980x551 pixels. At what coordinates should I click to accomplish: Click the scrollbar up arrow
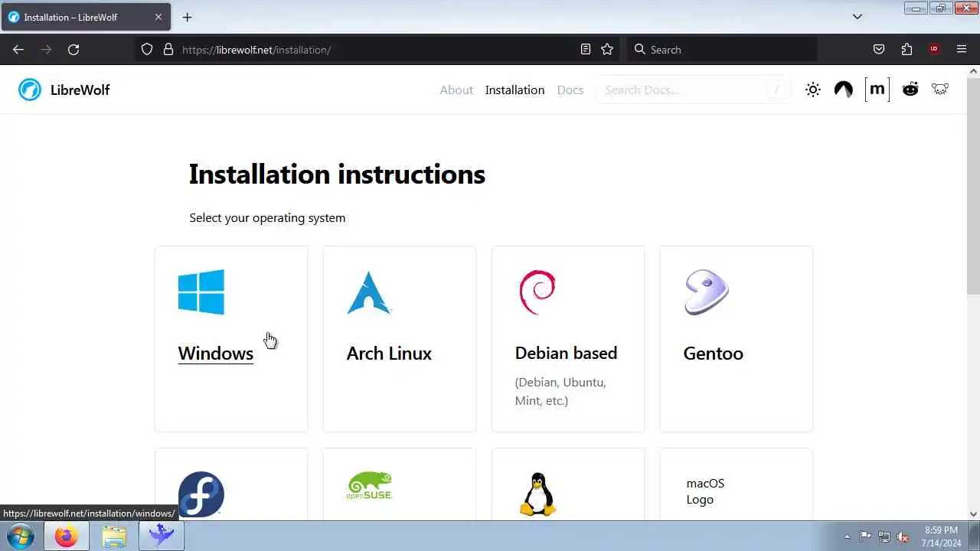pos(973,71)
